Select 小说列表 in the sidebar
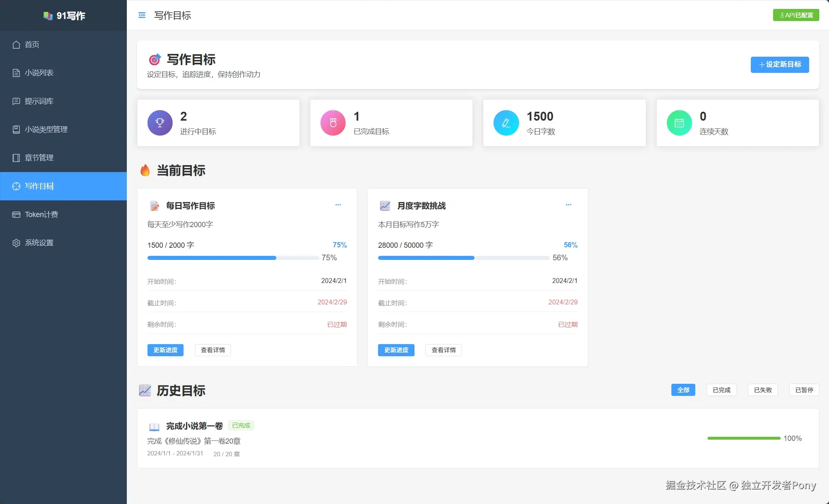 click(x=39, y=73)
